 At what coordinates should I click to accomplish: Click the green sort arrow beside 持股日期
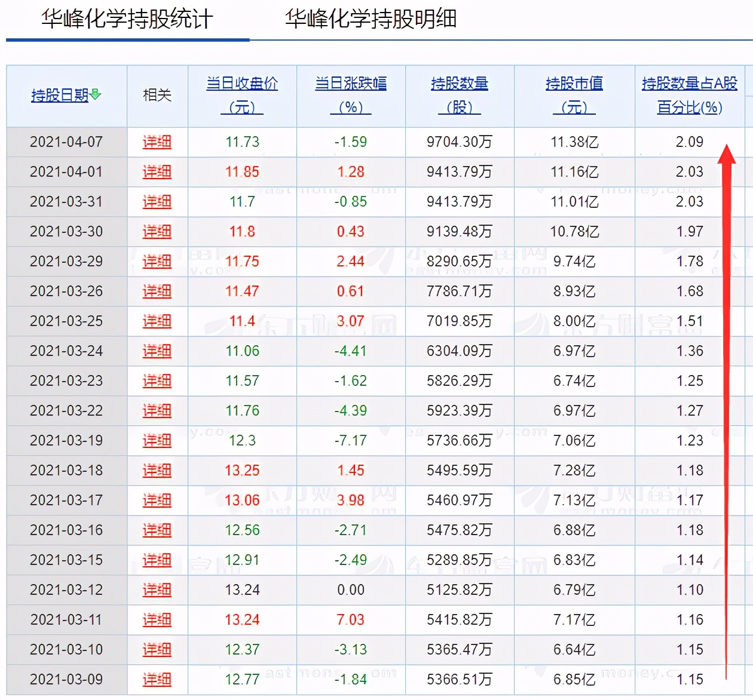(96, 94)
